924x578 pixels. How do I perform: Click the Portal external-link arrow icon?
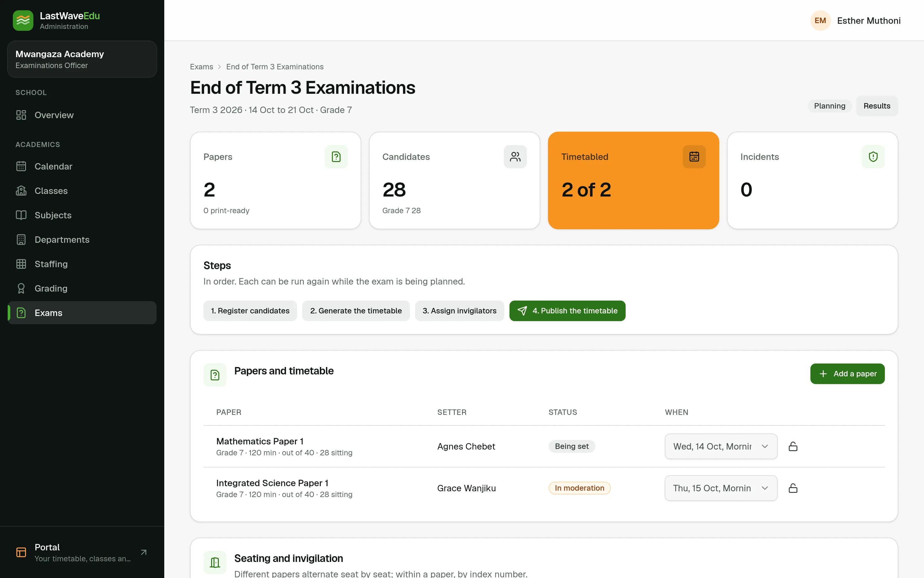click(143, 552)
